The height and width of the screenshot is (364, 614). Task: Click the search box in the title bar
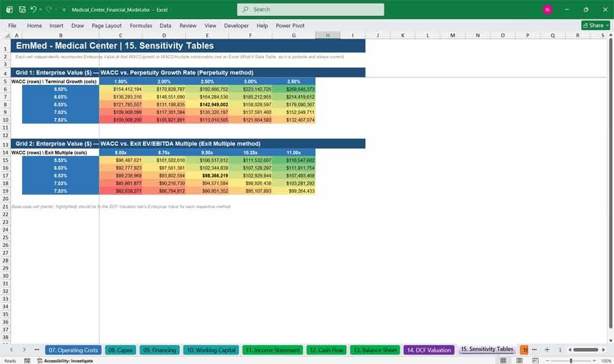tap(311, 9)
